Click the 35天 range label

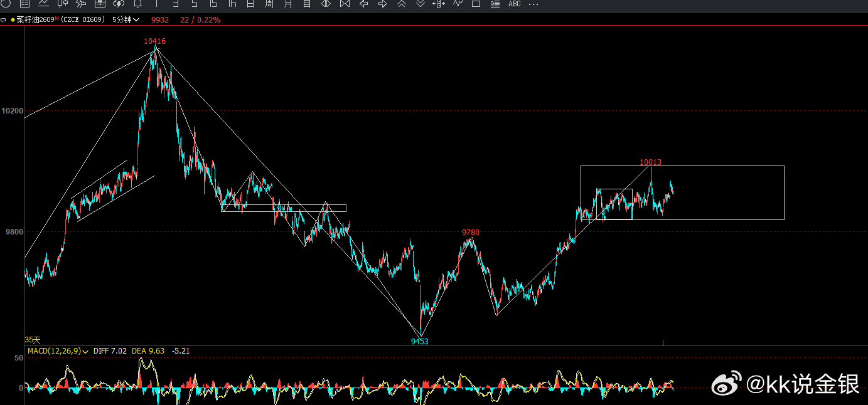tap(32, 340)
